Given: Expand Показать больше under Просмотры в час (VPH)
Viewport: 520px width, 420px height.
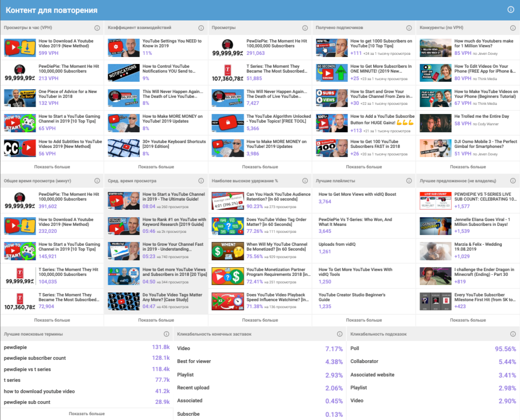Looking at the screenshot, I should 52,167.
